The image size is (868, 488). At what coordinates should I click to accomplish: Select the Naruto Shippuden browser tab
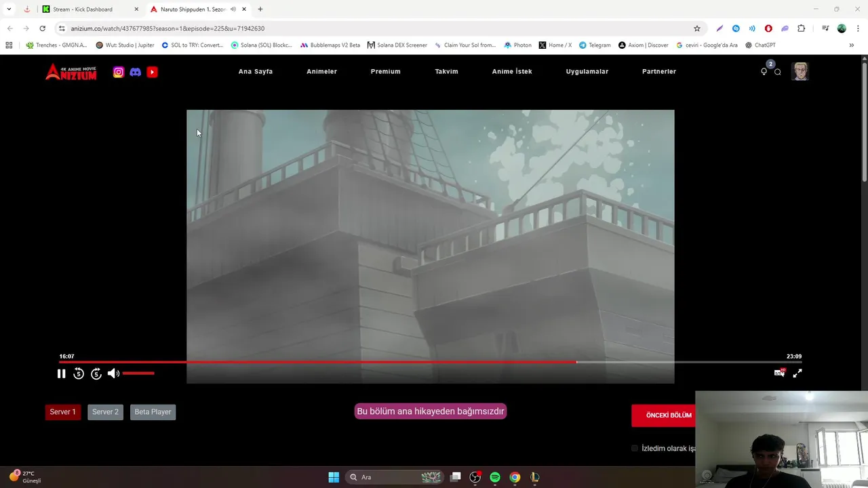click(193, 9)
